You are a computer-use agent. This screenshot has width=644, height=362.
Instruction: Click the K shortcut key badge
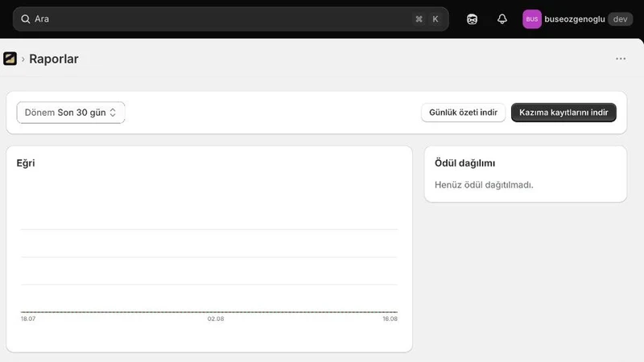[x=436, y=19]
